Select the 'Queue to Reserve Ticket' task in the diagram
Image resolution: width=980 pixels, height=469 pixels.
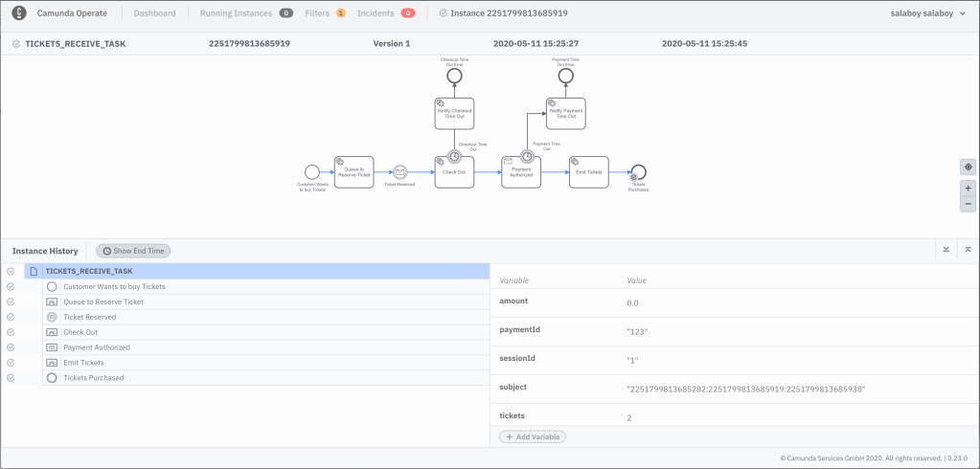pos(353,171)
